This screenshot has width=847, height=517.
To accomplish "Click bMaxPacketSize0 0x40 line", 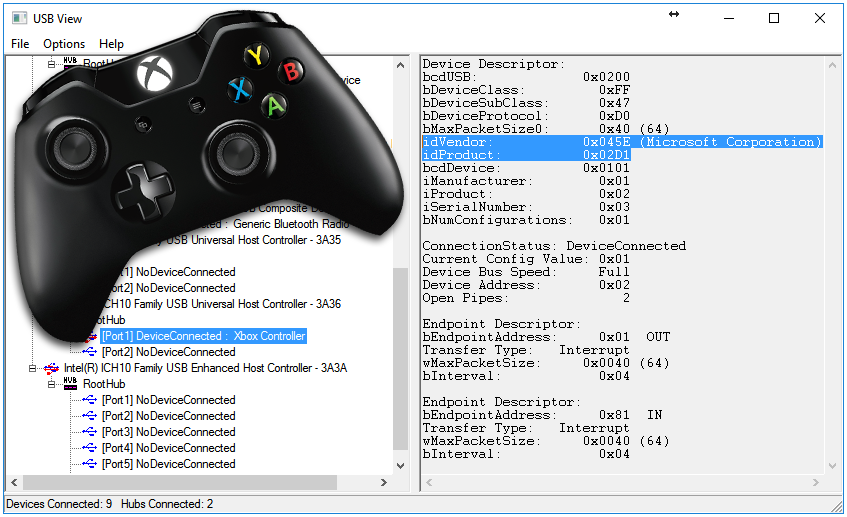I will 546,129.
